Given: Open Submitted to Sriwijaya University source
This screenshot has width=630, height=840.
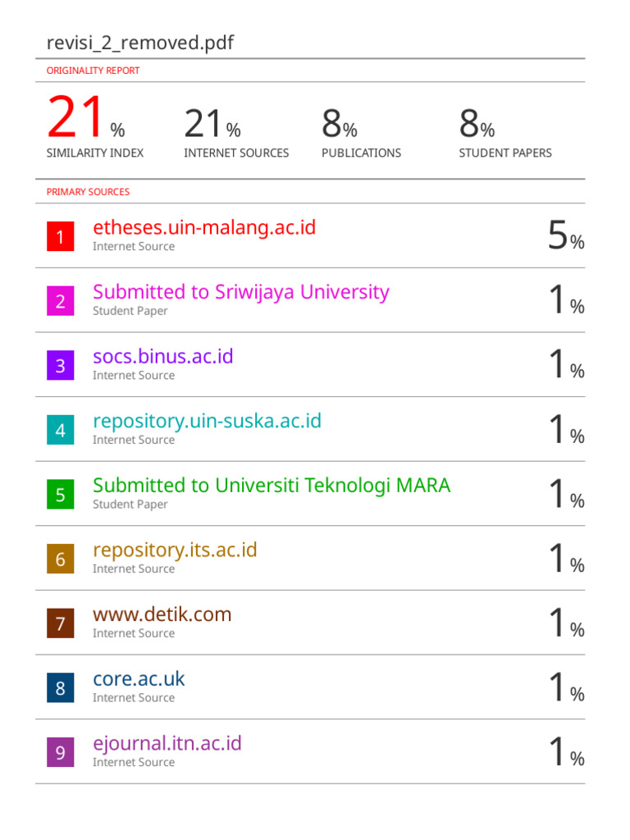Looking at the screenshot, I should click(240, 292).
